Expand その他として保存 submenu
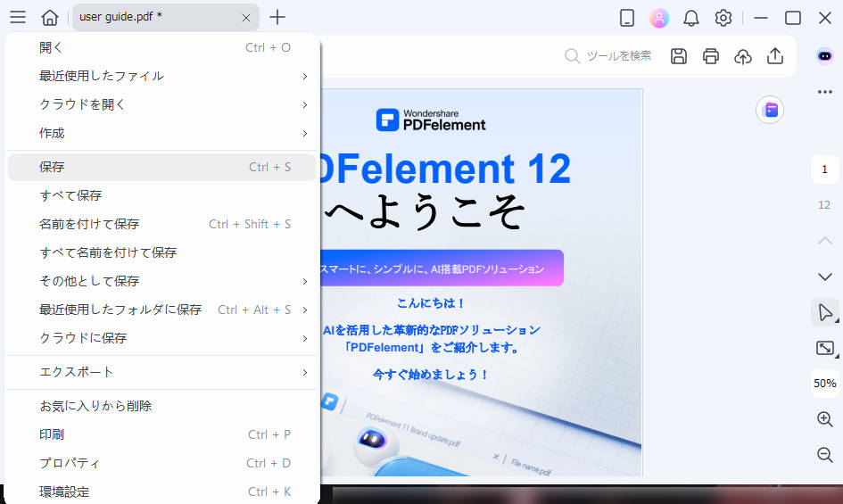The width and height of the screenshot is (843, 504). pyautogui.click(x=161, y=281)
